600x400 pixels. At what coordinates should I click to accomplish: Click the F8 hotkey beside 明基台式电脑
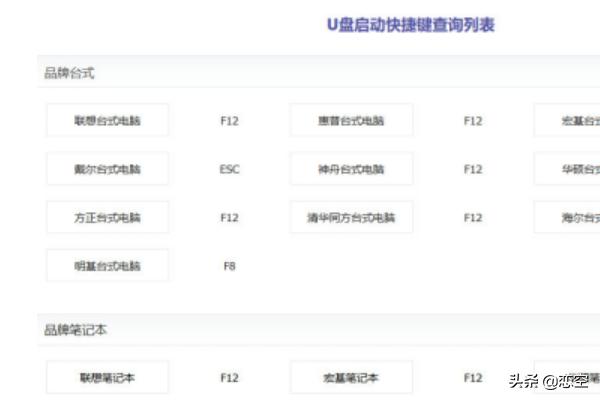[229, 266]
